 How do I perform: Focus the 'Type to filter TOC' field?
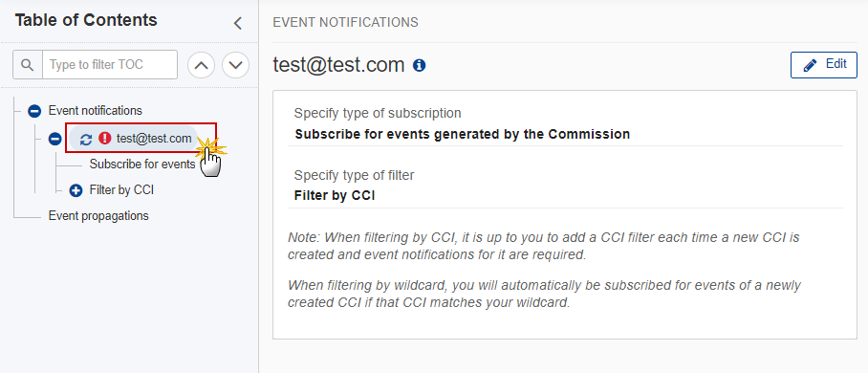click(110, 65)
